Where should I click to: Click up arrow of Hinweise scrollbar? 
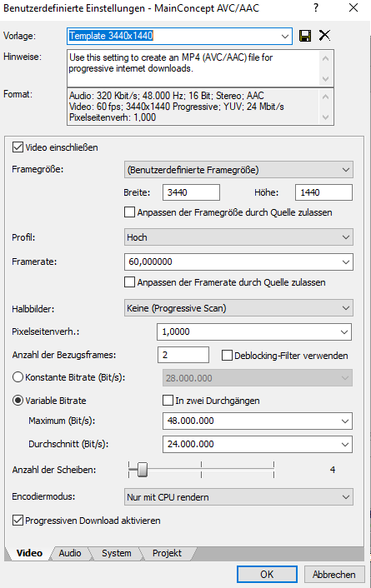326,58
